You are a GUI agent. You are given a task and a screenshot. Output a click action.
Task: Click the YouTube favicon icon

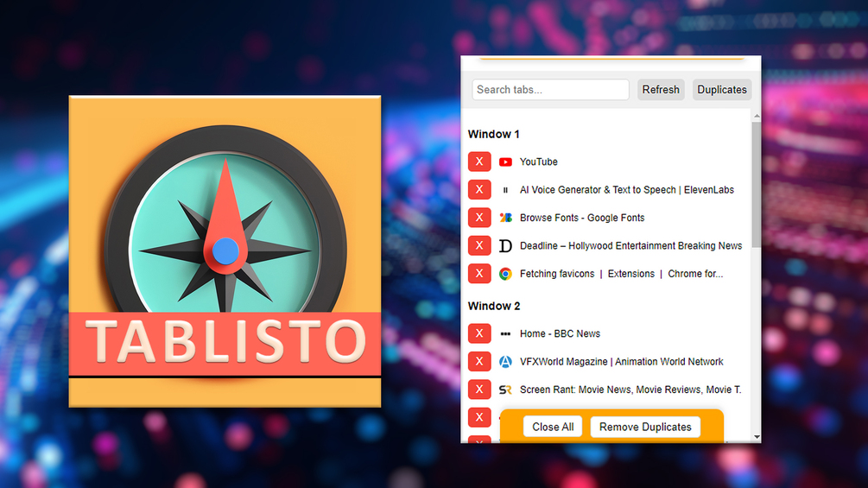[x=505, y=162]
